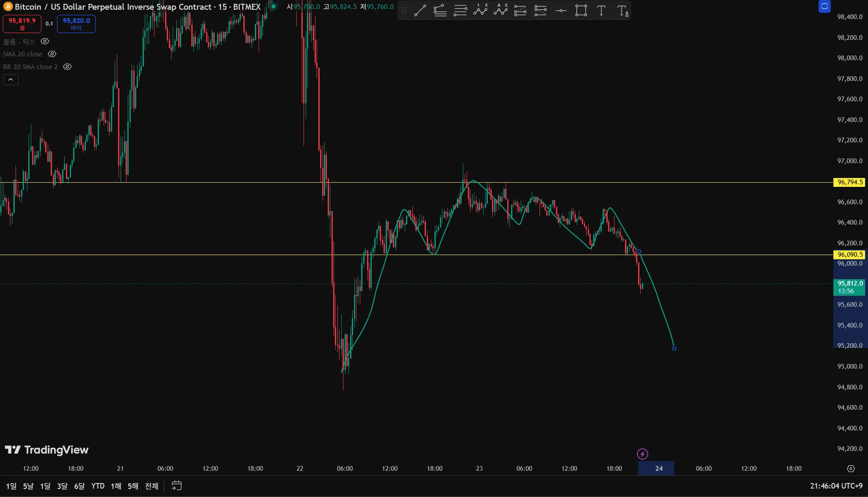The width and height of the screenshot is (868, 497).
Task: Click the purple lightning event marker on timeline
Action: point(643,454)
